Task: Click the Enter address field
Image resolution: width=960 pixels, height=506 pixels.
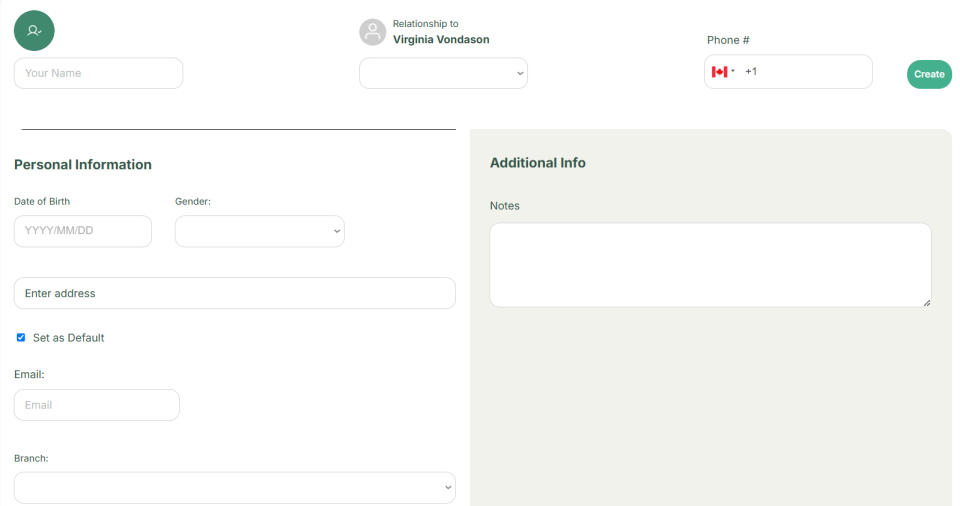Action: click(x=234, y=294)
